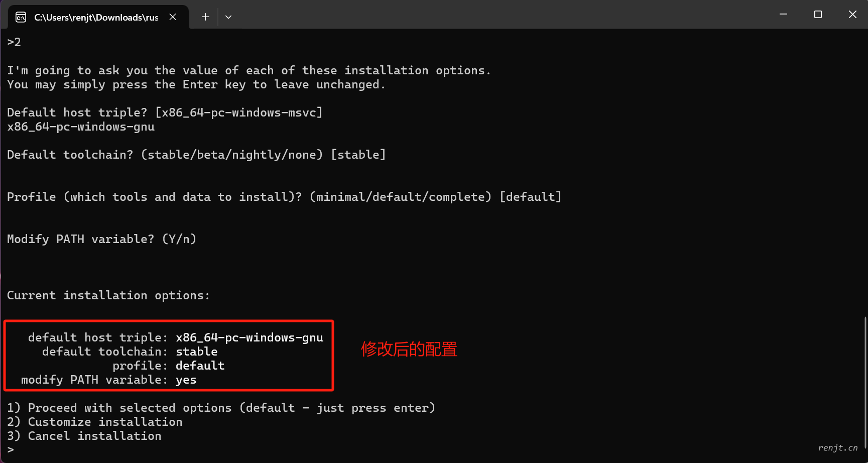
Task: Minimize the terminal window
Action: tap(783, 15)
